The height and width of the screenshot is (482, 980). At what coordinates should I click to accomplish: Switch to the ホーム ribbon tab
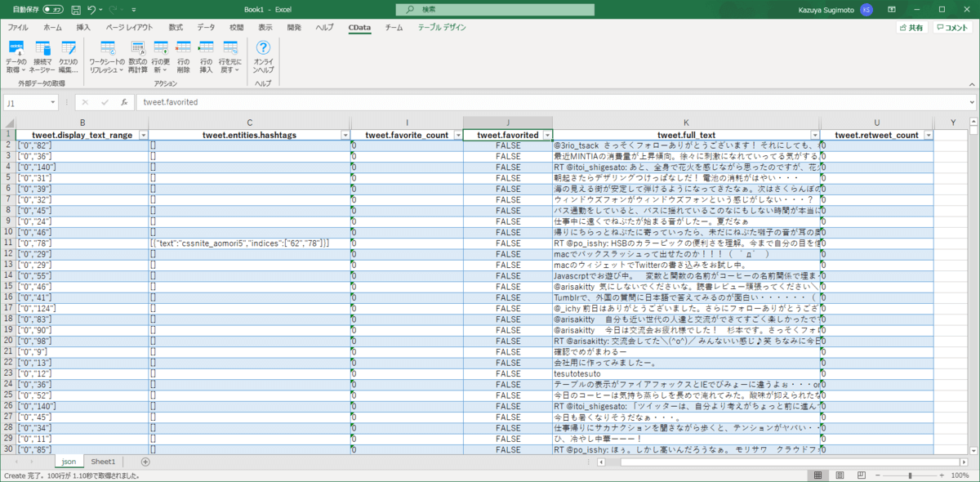click(x=52, y=27)
